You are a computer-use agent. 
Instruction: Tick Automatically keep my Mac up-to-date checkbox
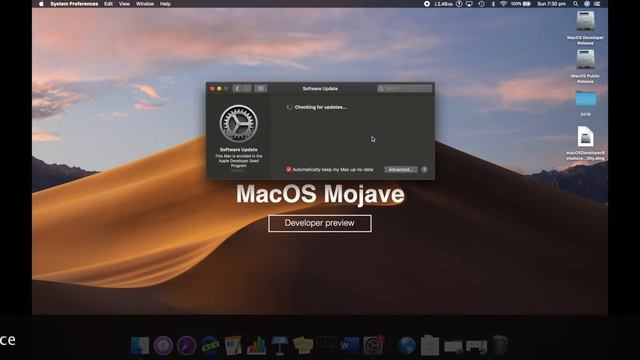pyautogui.click(x=289, y=169)
